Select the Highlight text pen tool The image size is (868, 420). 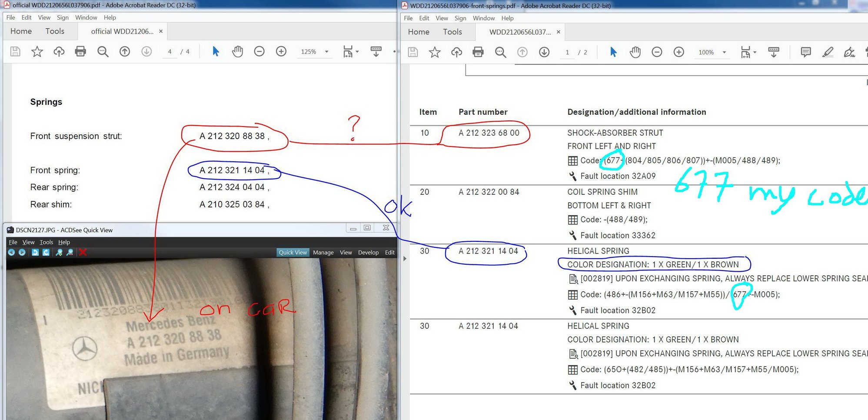pyautogui.click(x=828, y=53)
